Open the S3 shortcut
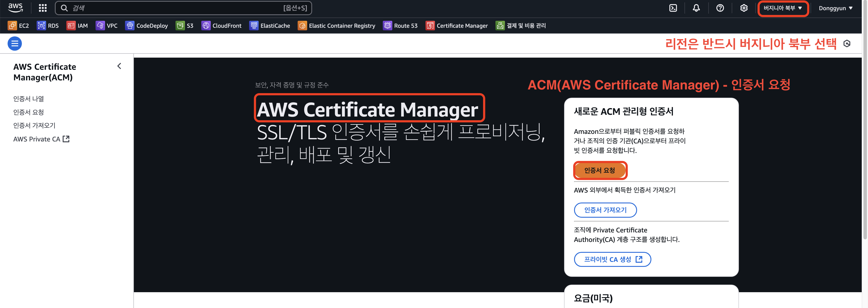The image size is (868, 308). click(x=184, y=26)
